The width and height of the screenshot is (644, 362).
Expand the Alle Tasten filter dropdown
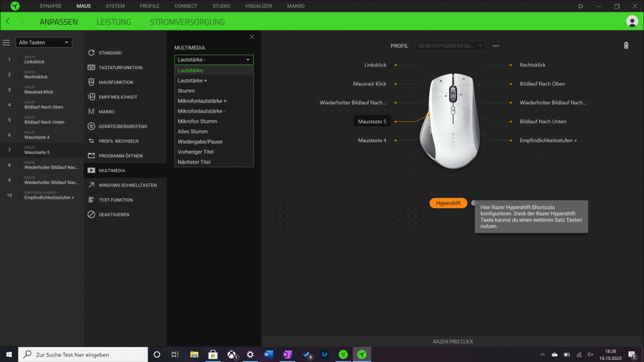click(44, 42)
